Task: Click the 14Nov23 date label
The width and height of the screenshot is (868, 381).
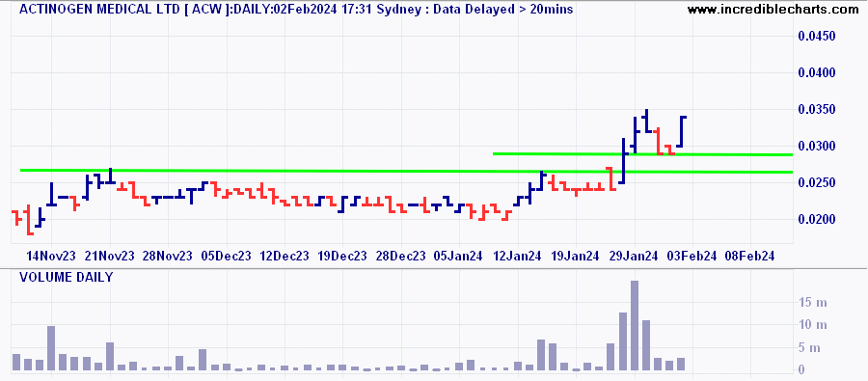Action: [x=51, y=257]
